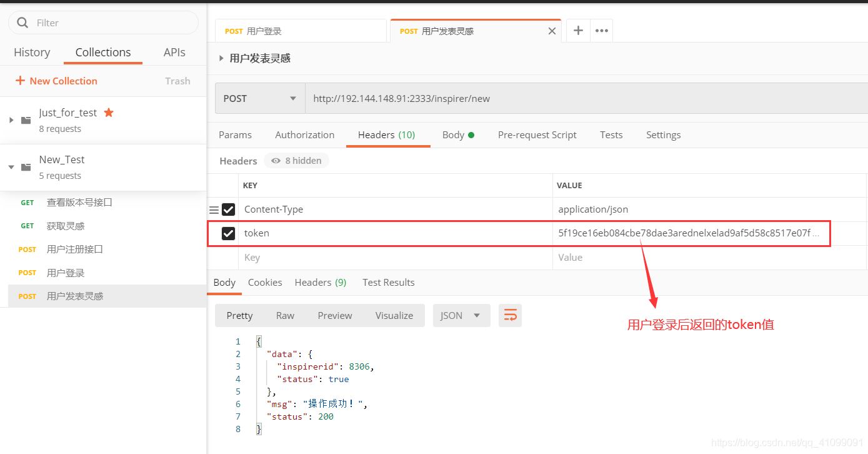
Task: Select the response Body tab
Action: (224, 282)
